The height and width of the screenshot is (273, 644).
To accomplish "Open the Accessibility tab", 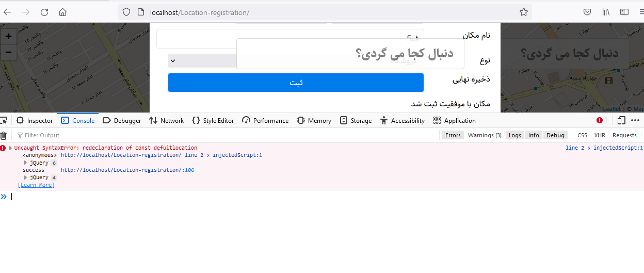I will tap(403, 120).
